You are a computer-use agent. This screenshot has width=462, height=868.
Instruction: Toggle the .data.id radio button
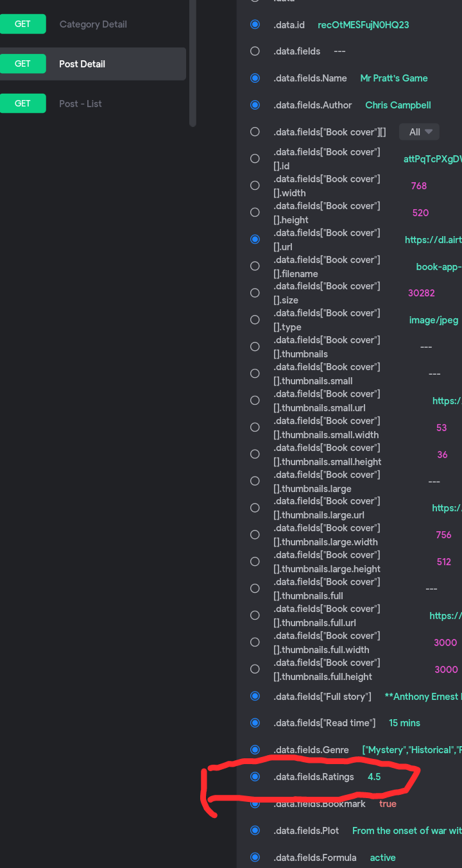click(x=255, y=24)
